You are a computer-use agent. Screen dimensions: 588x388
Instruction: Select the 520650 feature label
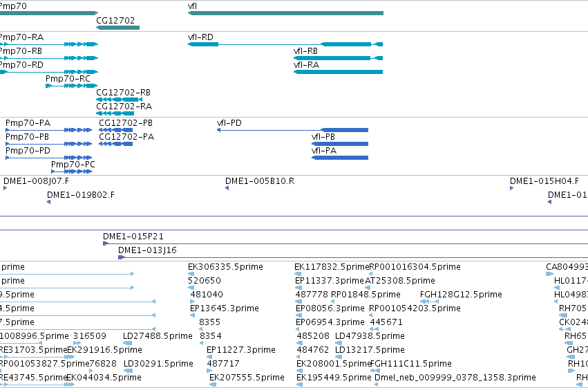pos(205,281)
